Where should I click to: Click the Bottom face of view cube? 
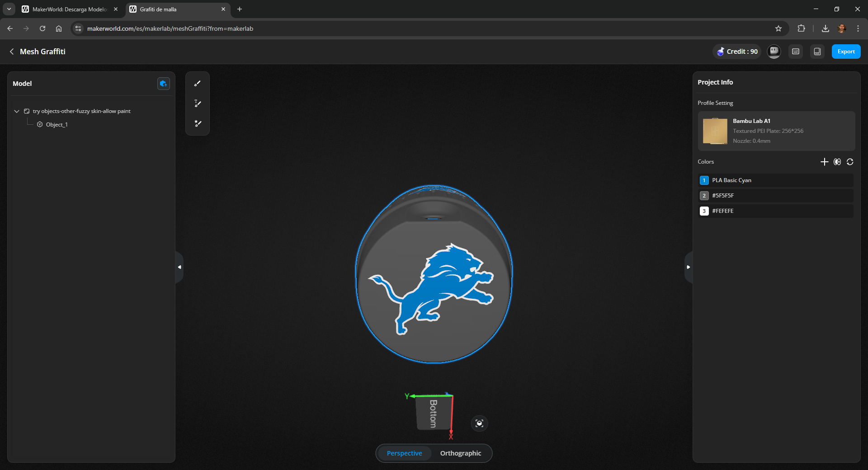click(x=433, y=414)
